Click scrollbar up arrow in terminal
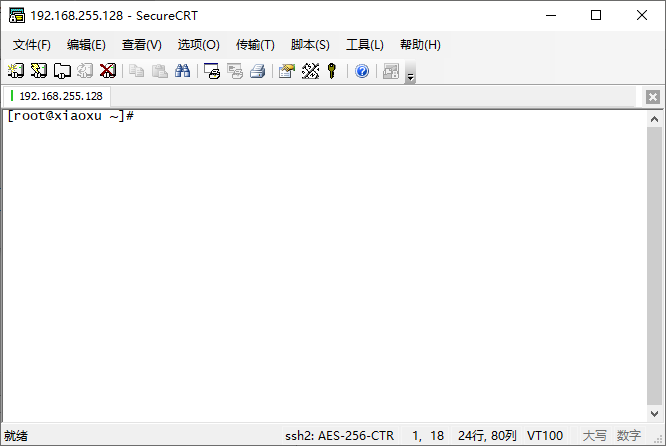 pyautogui.click(x=654, y=119)
